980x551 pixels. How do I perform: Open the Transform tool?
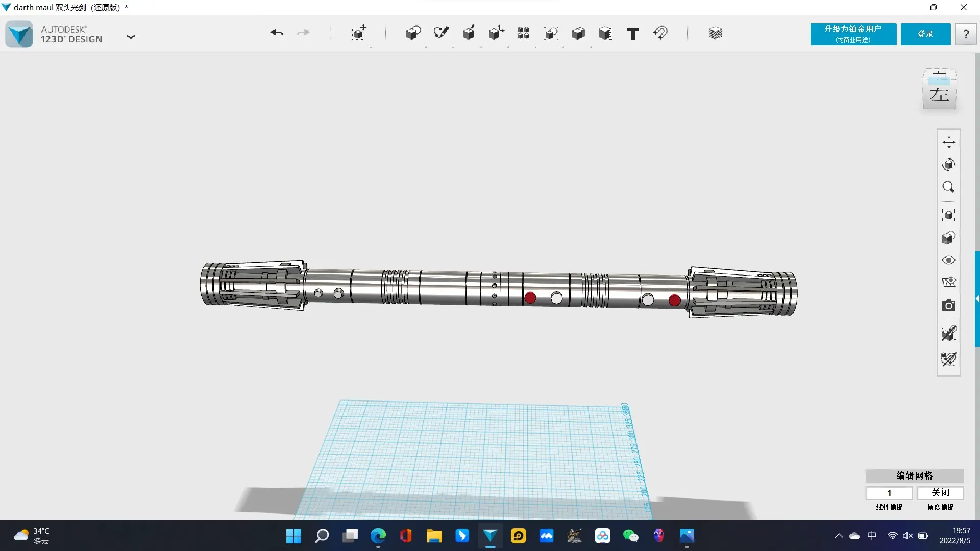click(x=359, y=33)
